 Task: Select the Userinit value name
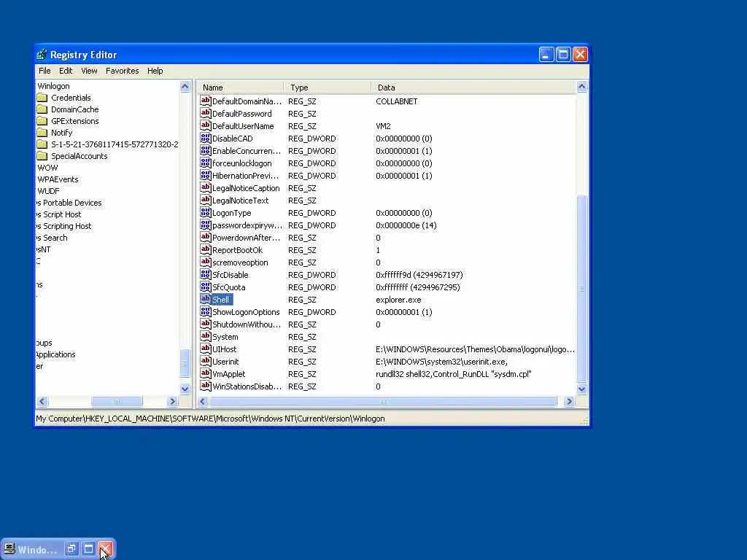click(225, 362)
